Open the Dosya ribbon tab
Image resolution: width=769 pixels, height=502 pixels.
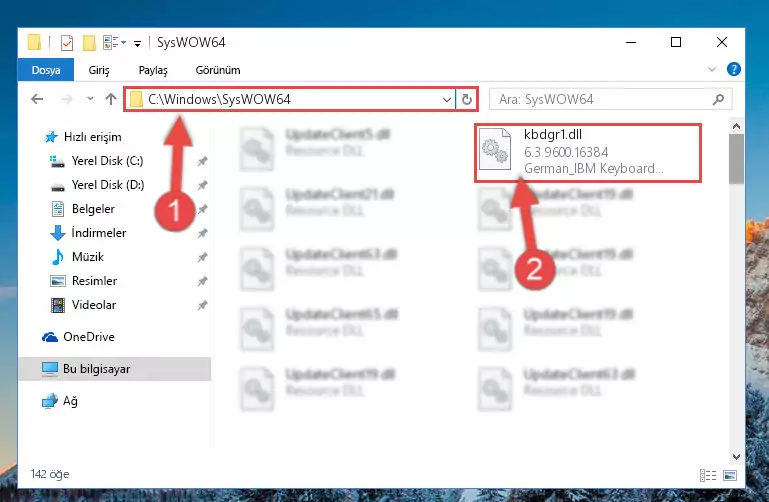46,70
